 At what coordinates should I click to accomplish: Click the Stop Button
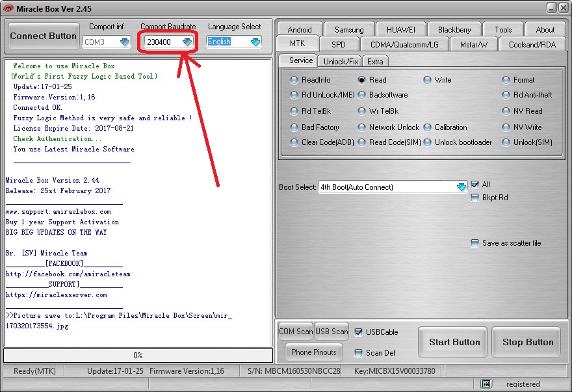[526, 342]
